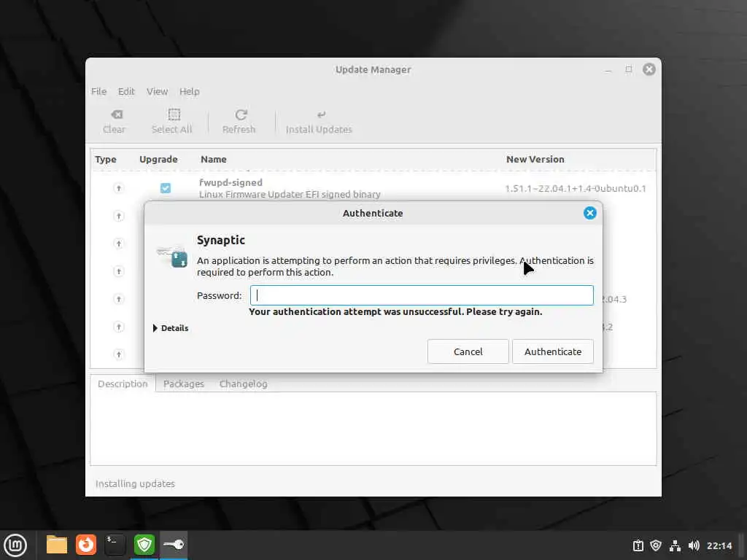747x560 pixels.
Task: Switch to the Packages tab
Action: point(183,384)
